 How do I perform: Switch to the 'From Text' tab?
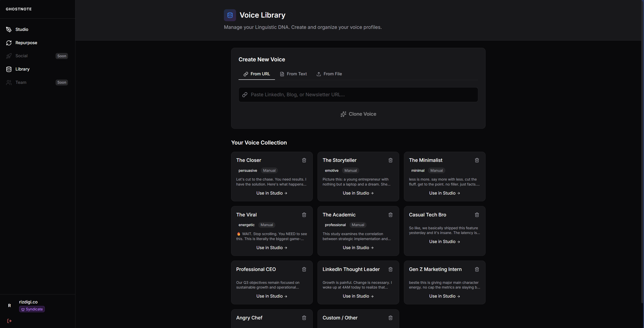[x=293, y=74]
